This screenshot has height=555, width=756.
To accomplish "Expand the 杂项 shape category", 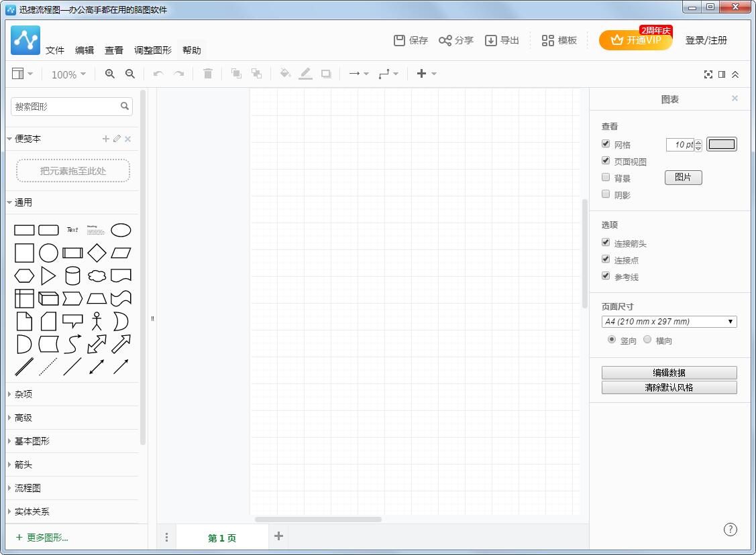I will click(x=72, y=394).
